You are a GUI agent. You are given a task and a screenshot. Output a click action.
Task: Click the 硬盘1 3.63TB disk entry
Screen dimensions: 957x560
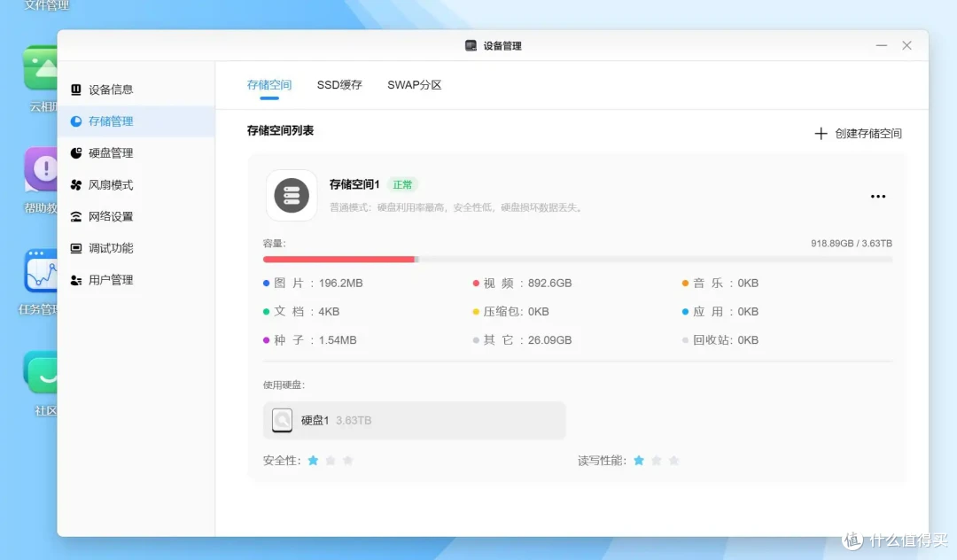tap(415, 420)
